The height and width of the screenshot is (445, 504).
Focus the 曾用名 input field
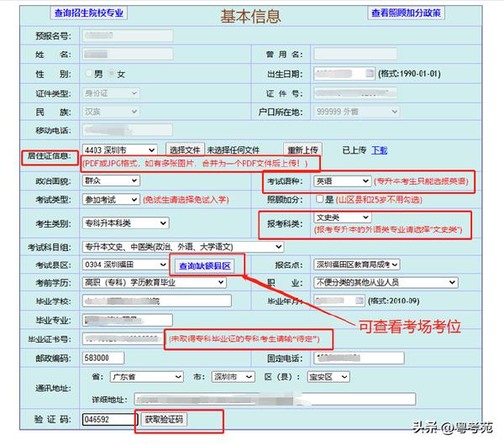coord(355,54)
